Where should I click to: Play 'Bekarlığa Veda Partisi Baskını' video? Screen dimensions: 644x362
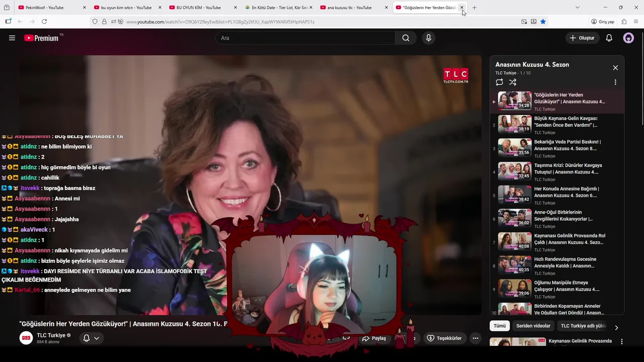tap(557, 148)
